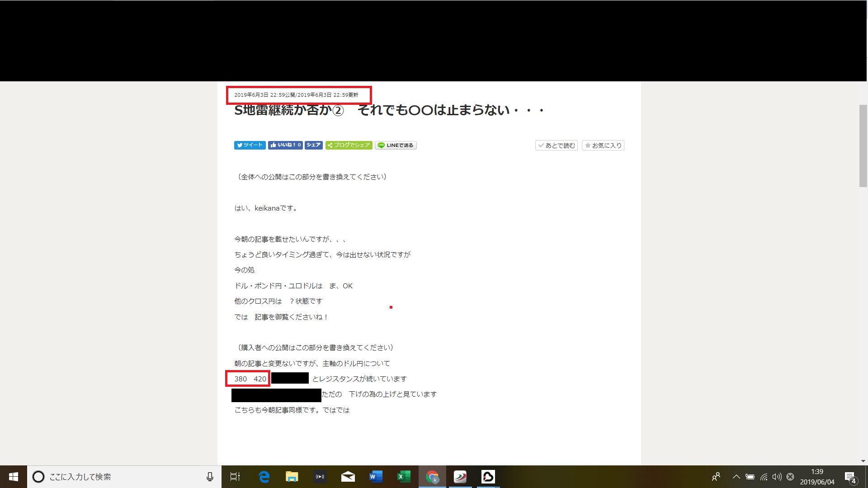
Task: Switch to Chrome window in taskbar
Action: pos(432,477)
